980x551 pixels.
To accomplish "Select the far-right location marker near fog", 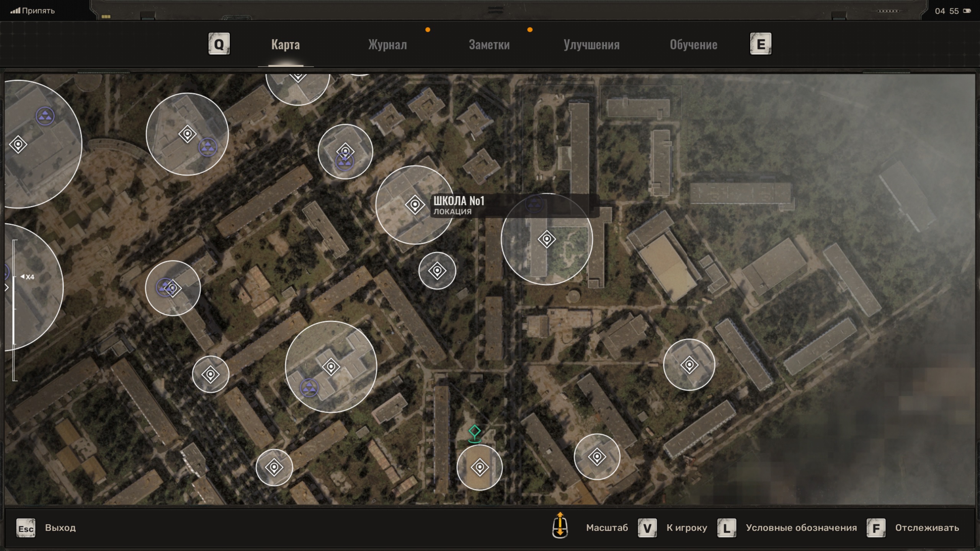I will coord(689,365).
